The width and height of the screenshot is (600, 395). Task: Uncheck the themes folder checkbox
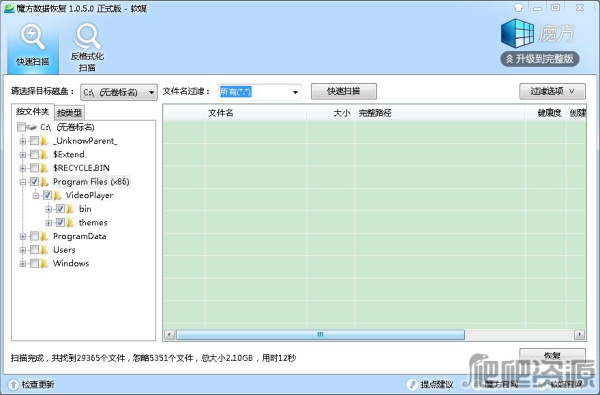(60, 222)
